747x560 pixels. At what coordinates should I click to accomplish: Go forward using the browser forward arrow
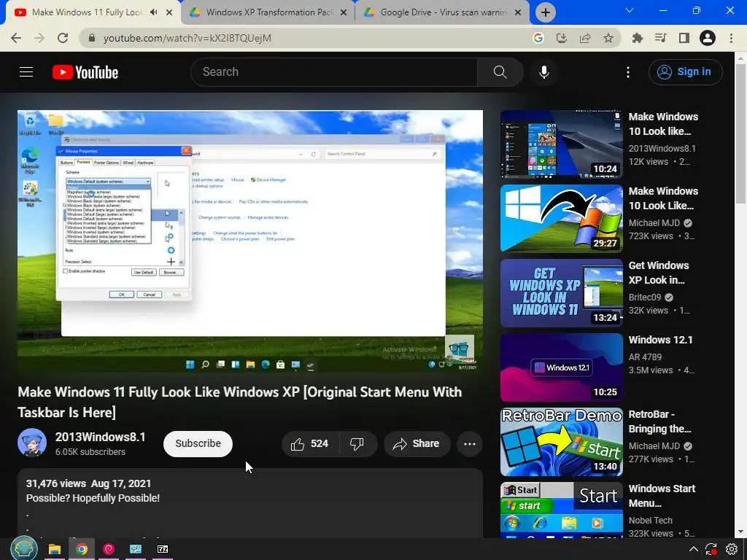pos(39,38)
